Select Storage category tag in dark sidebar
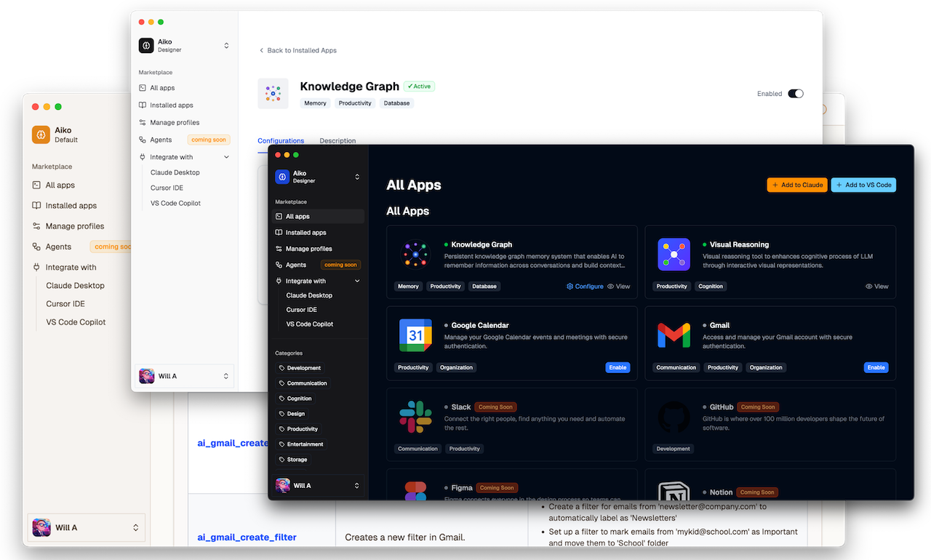Image resolution: width=931 pixels, height=560 pixels. (293, 460)
